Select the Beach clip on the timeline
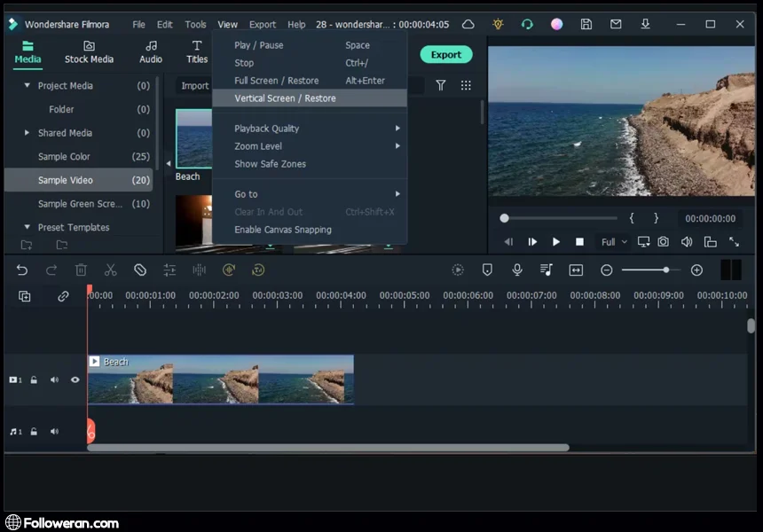This screenshot has height=532, width=763. point(220,380)
